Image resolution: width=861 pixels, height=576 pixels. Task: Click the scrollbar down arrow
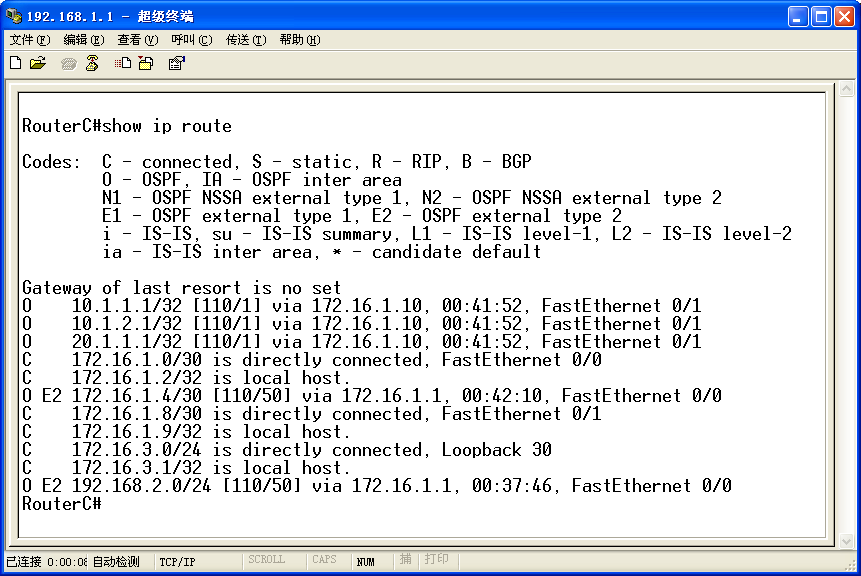(847, 541)
